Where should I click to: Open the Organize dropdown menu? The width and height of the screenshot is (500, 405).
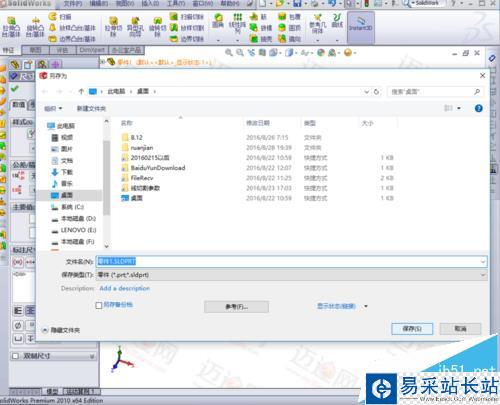pos(53,108)
